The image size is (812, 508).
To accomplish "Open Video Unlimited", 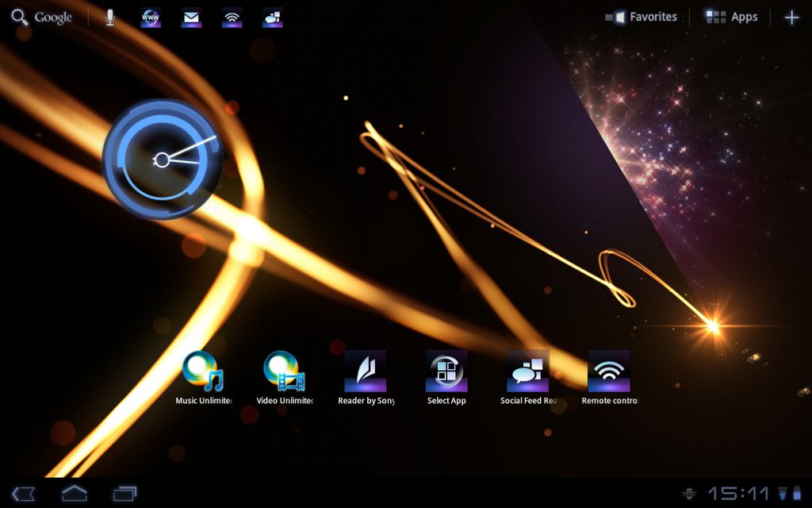I will tap(285, 371).
